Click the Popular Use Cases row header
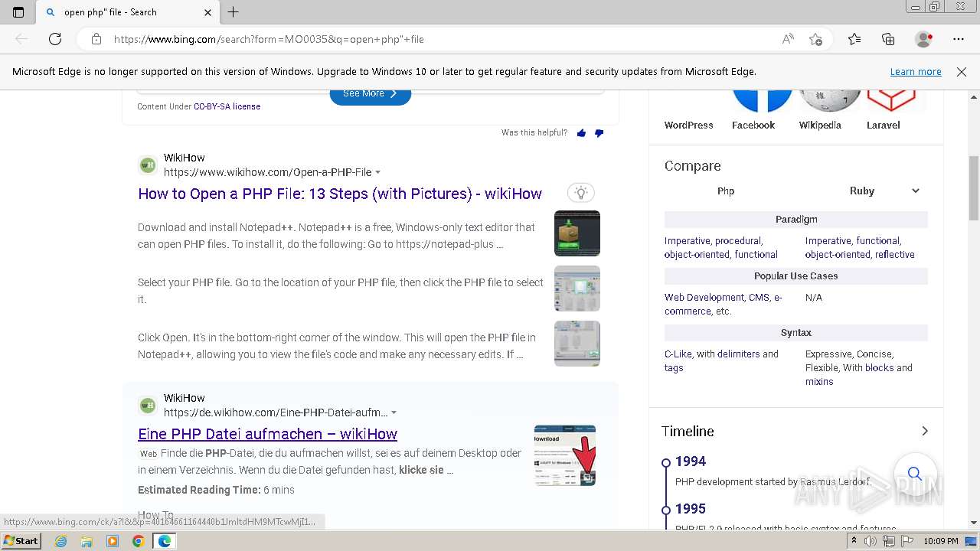Image resolution: width=980 pixels, height=551 pixels. (796, 276)
